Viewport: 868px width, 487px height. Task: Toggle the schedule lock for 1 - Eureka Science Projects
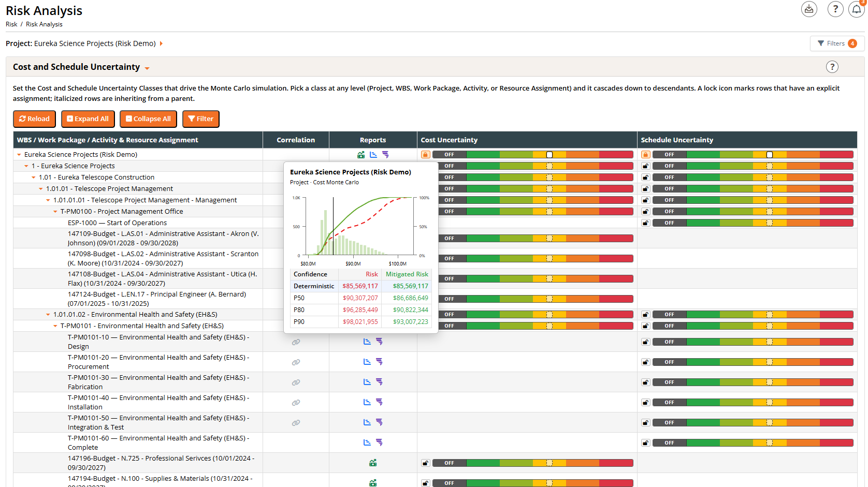click(646, 166)
